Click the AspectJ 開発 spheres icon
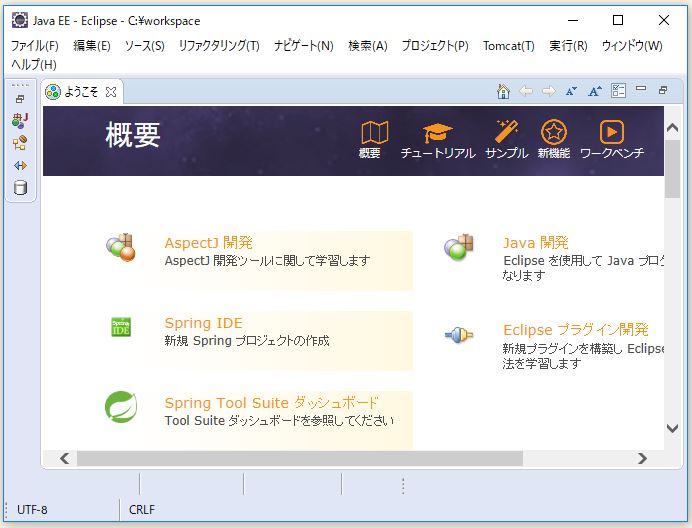692x528 pixels. [120, 247]
